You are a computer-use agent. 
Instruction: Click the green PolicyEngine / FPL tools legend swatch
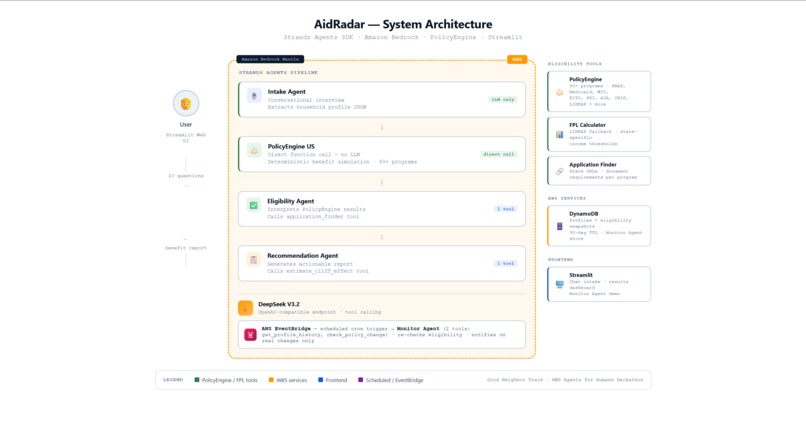tap(197, 380)
